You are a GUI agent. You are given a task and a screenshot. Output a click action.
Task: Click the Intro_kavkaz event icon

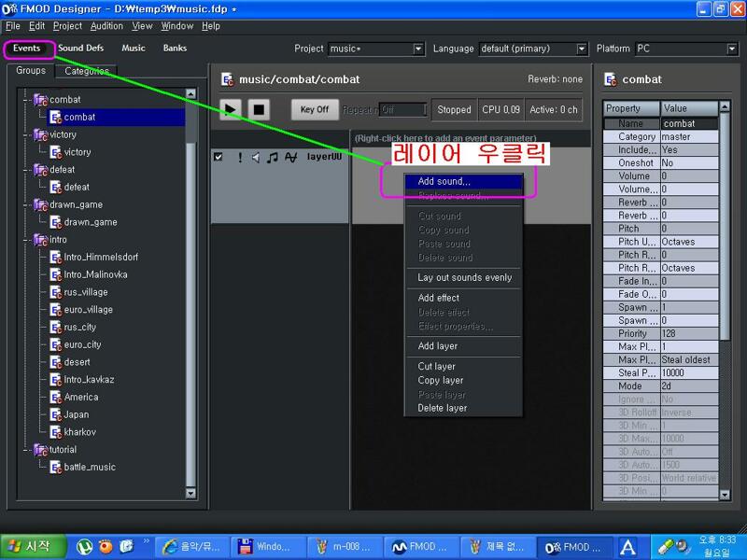[56, 380]
